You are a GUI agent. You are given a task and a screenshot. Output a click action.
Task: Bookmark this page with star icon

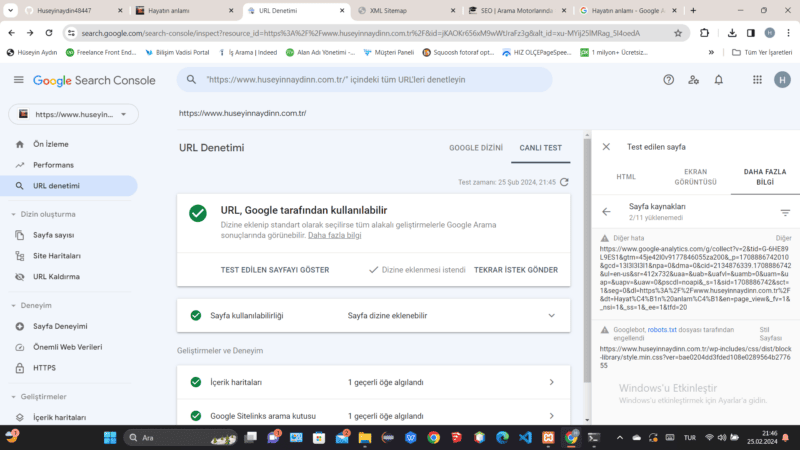(x=677, y=32)
